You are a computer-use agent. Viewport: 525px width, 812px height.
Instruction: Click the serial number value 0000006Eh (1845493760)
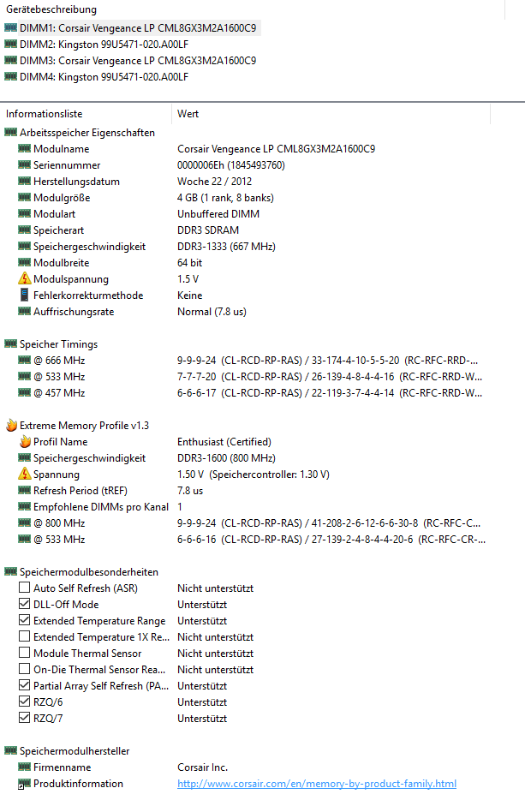231,165
